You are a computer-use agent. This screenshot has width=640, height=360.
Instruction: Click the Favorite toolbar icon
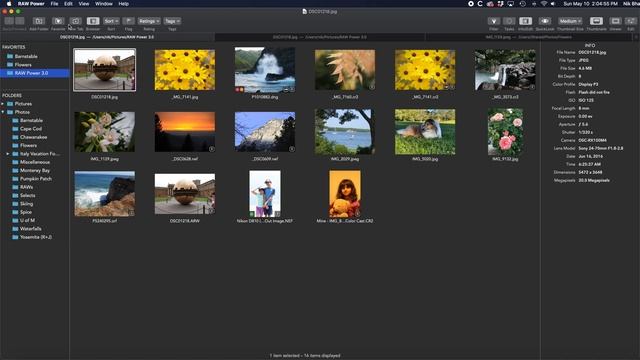pyautogui.click(x=58, y=21)
